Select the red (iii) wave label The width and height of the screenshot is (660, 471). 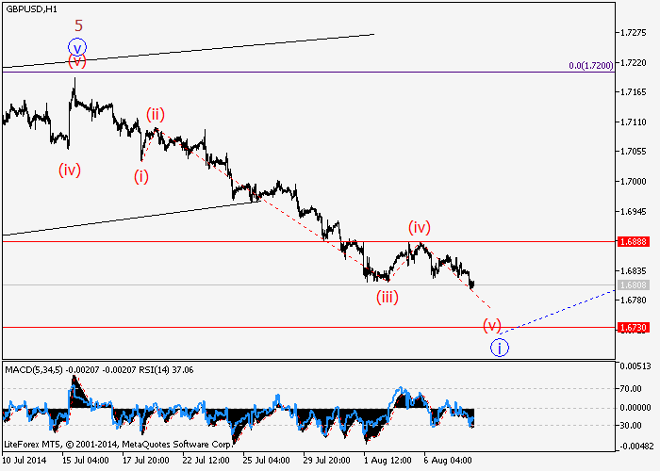[387, 297]
